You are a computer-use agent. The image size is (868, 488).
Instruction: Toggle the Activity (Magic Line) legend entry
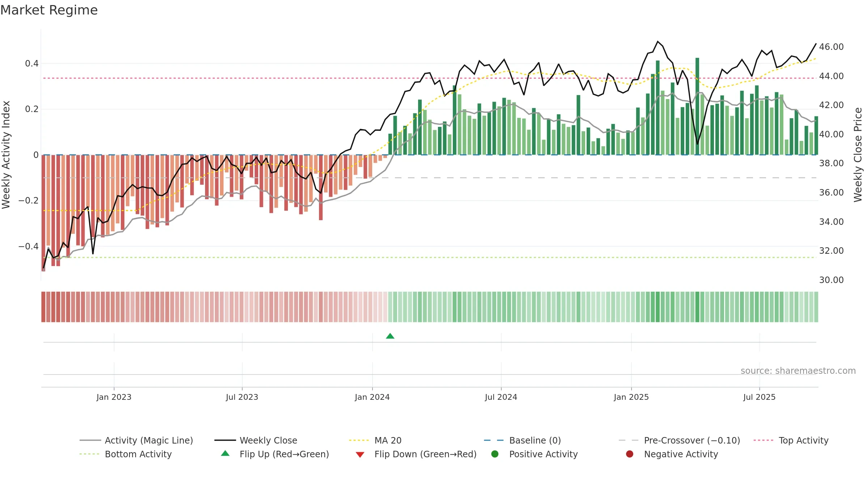point(136,440)
